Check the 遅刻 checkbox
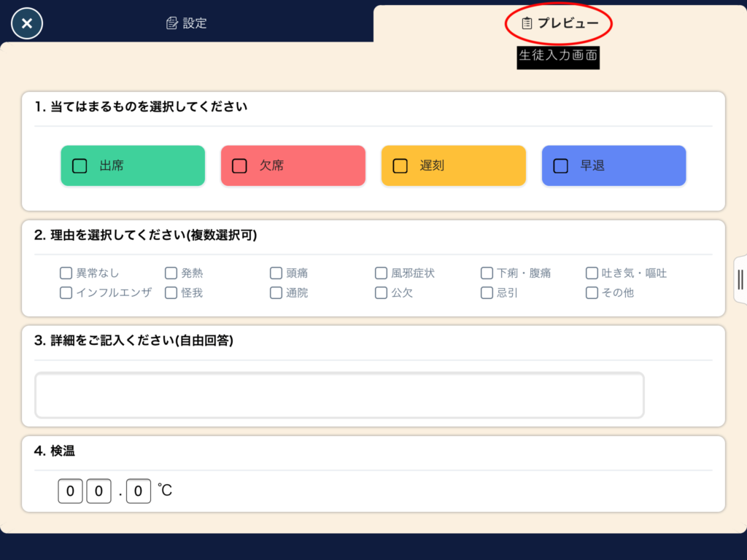This screenshot has height=560, width=747. coord(400,166)
